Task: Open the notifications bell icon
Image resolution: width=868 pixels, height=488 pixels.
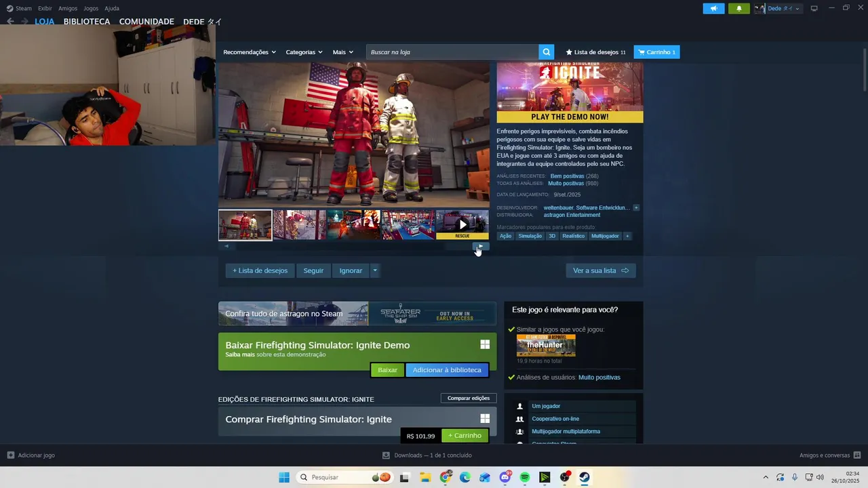Action: (738, 8)
